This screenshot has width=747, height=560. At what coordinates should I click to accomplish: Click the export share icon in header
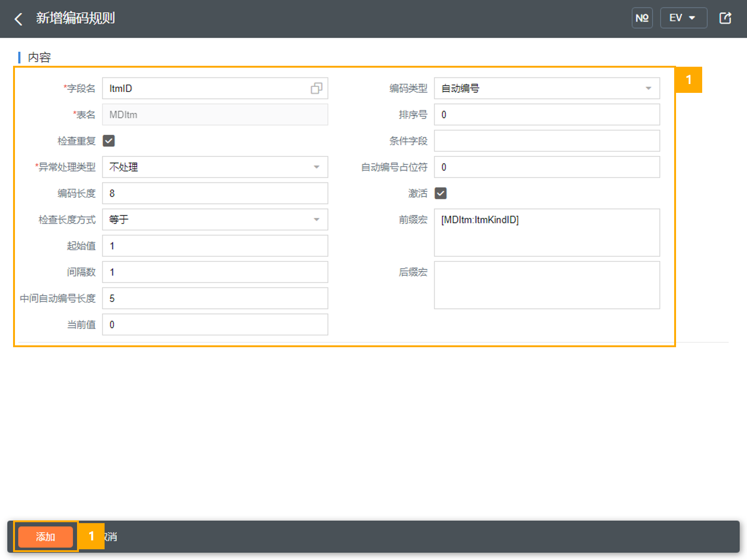725,18
